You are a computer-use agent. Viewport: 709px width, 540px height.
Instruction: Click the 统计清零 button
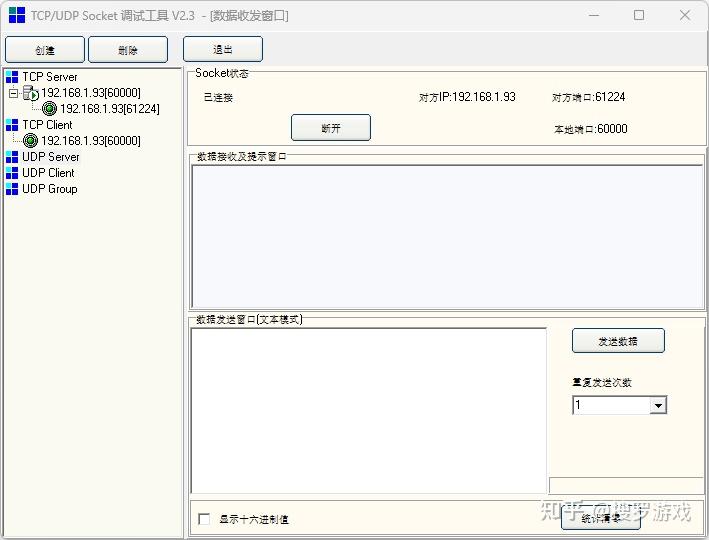[601, 518]
